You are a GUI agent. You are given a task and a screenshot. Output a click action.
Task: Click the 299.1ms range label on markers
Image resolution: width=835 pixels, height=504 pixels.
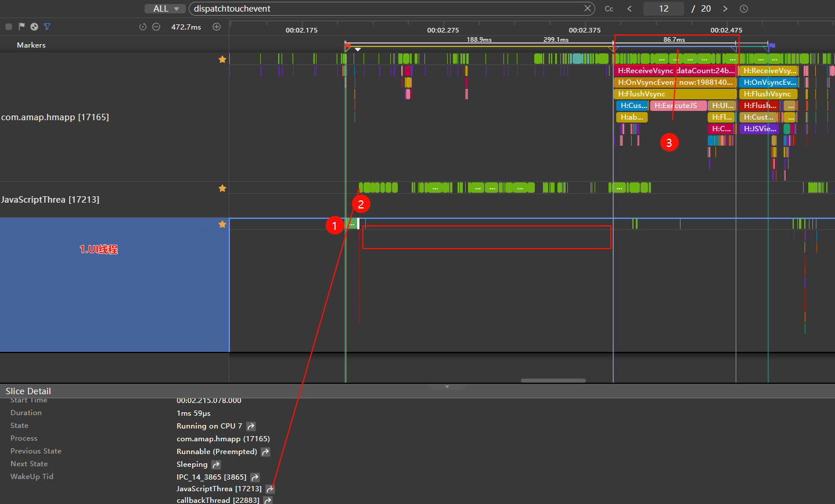tap(556, 39)
